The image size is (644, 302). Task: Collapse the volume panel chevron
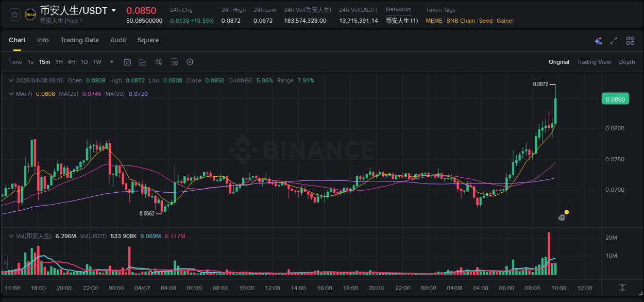11,235
